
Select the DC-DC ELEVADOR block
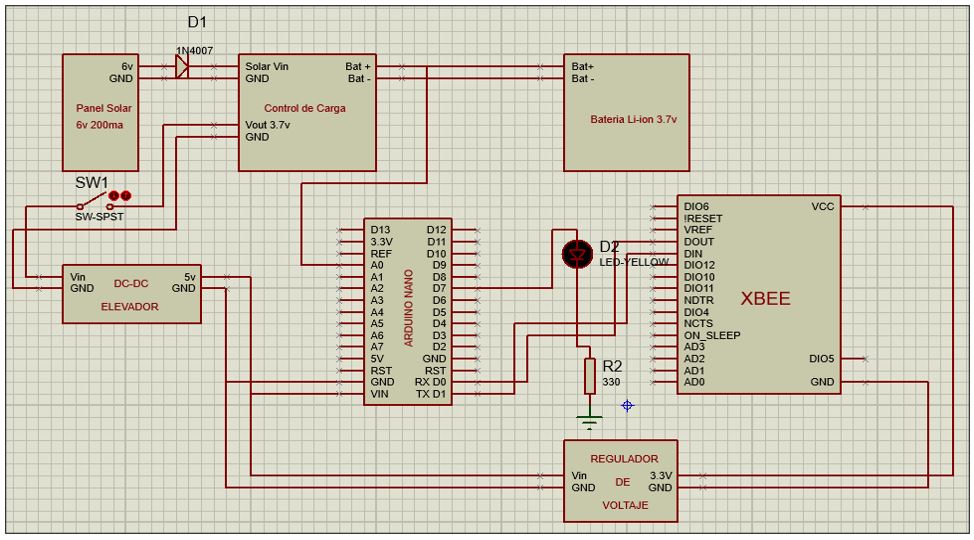click(x=132, y=294)
